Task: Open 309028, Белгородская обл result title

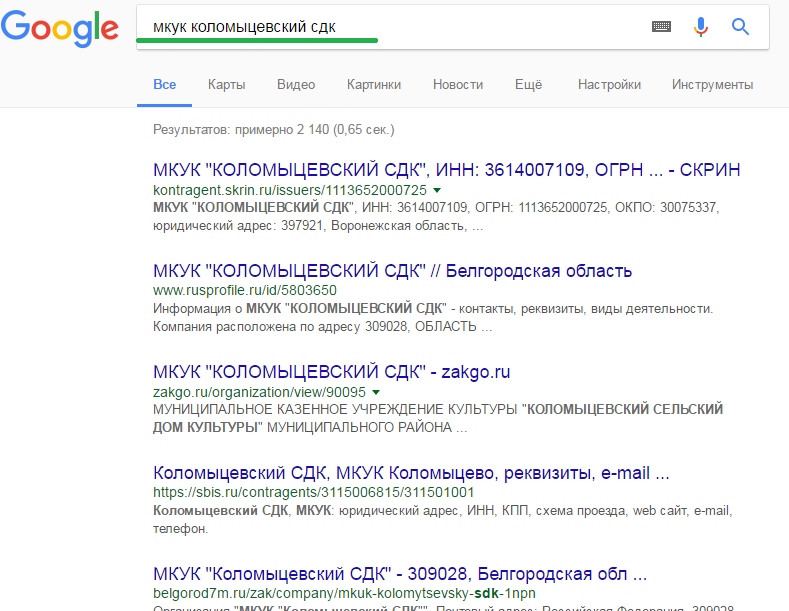Action: 400,574
